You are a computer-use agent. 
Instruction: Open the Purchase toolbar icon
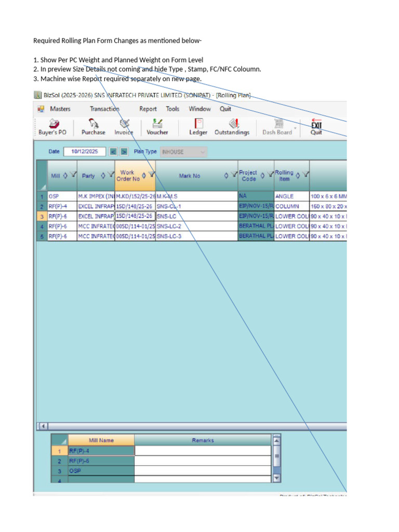94,127
